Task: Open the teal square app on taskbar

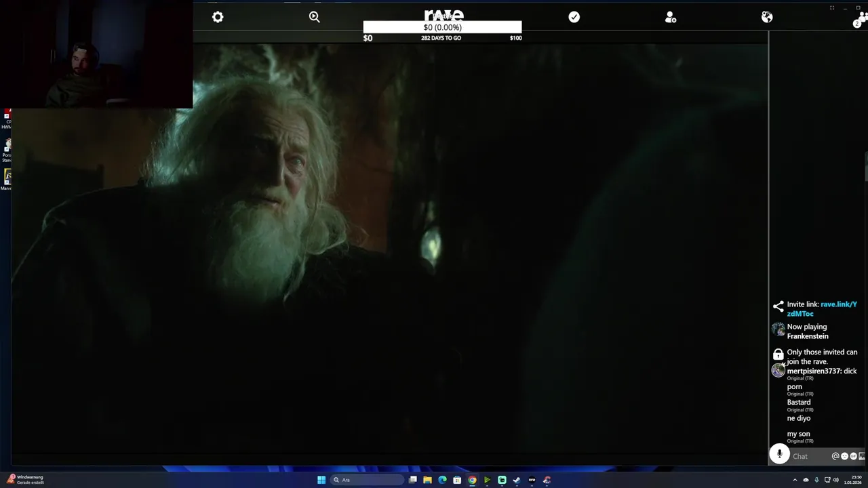Action: coord(502,480)
